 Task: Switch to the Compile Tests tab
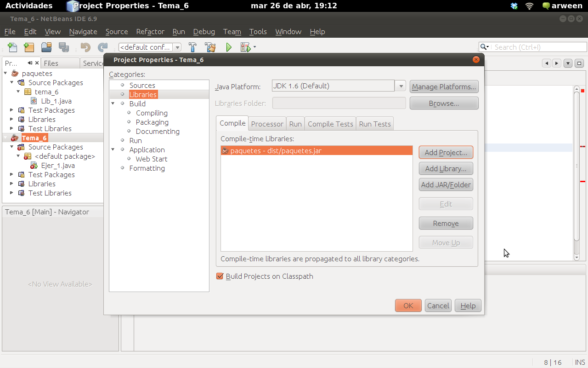330,123
